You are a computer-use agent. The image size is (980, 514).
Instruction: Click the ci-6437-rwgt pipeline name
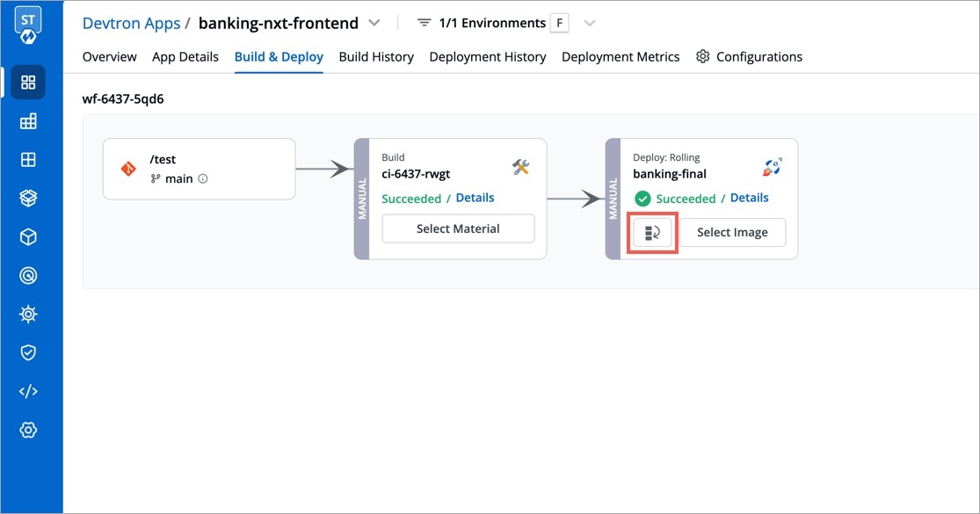click(417, 174)
